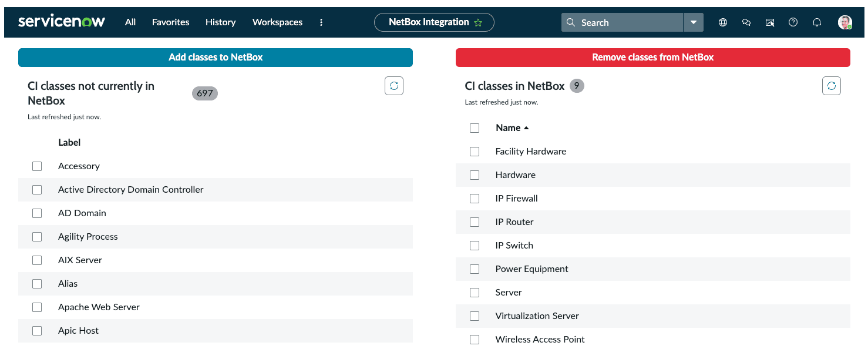The height and width of the screenshot is (349, 868).
Task: Open the Help question mark icon
Action: [x=793, y=22]
